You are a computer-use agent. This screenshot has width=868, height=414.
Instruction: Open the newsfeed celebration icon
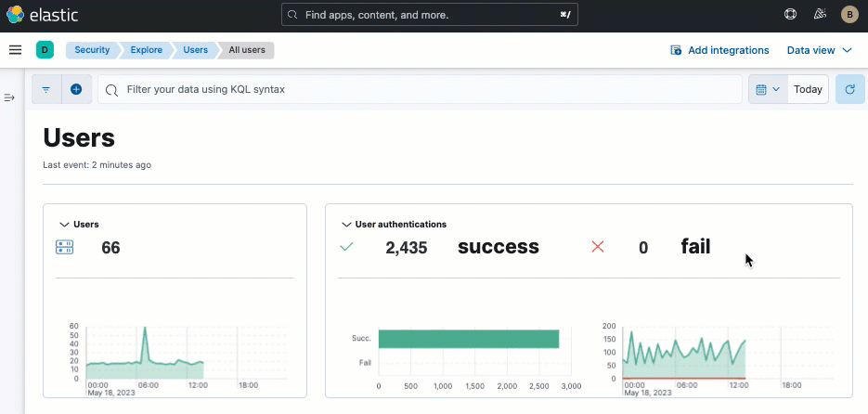[x=819, y=15]
